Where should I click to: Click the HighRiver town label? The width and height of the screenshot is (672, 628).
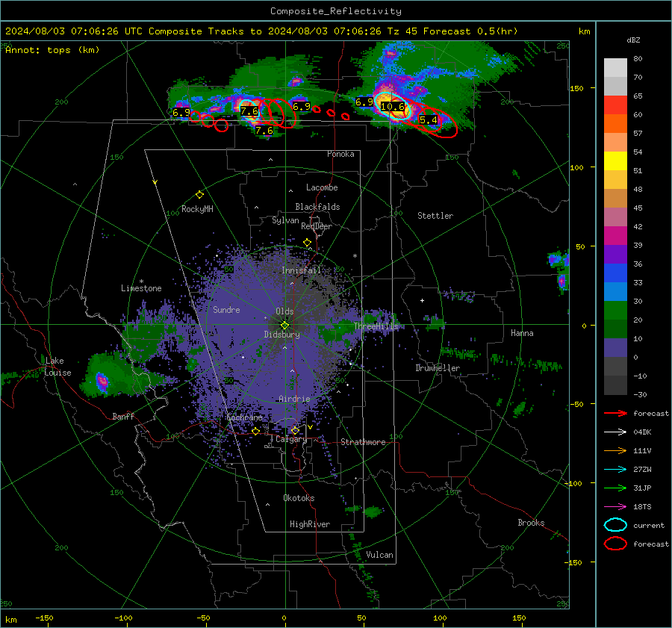click(x=310, y=524)
